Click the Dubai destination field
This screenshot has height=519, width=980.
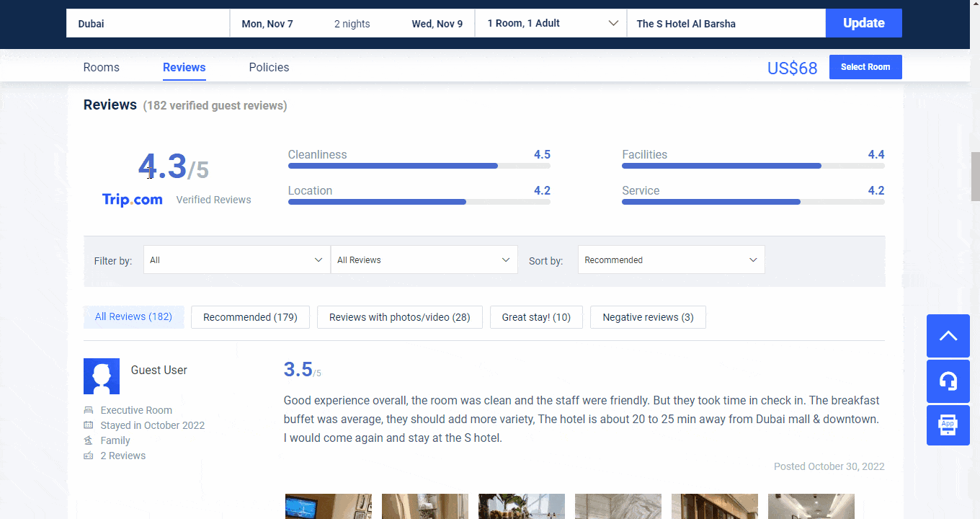148,23
